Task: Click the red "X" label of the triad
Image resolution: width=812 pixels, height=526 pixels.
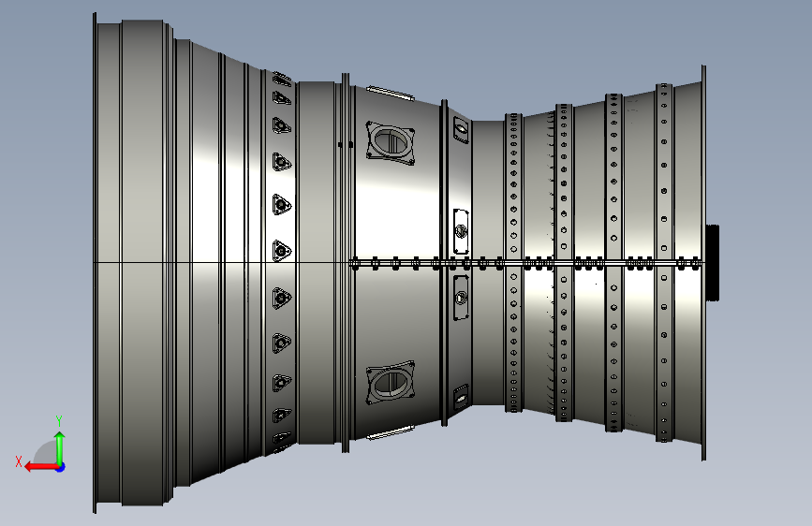Action: [19, 461]
